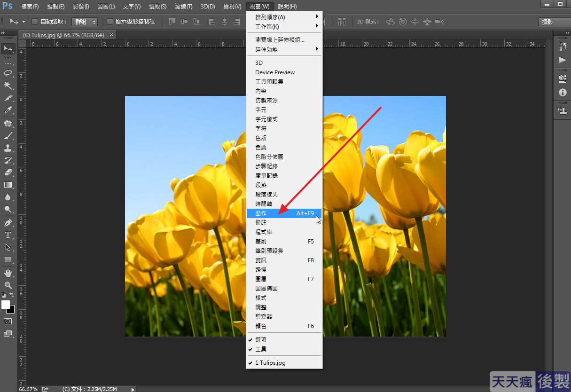The image size is (571, 392).
Task: Choose 圖層 F7 from the Window menu
Action: [284, 279]
